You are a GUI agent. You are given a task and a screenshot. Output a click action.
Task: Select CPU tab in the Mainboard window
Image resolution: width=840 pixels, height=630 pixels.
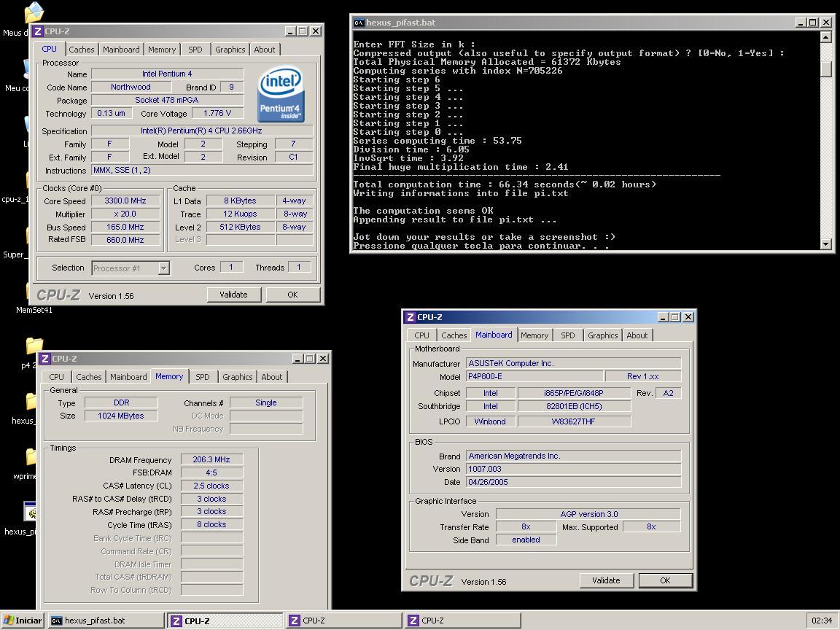pos(421,335)
